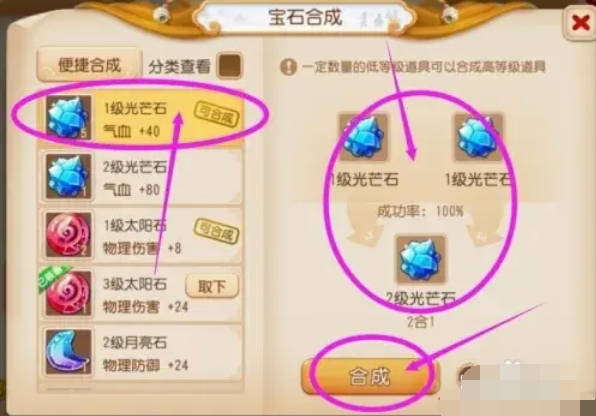Screen dimensions: 596x416
Task: Click 取下 to unequip 3级太阳石
Action: point(212,286)
